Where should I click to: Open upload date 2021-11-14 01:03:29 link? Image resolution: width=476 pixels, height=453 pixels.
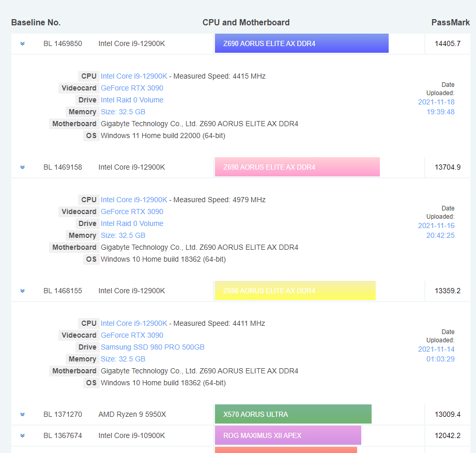(436, 354)
